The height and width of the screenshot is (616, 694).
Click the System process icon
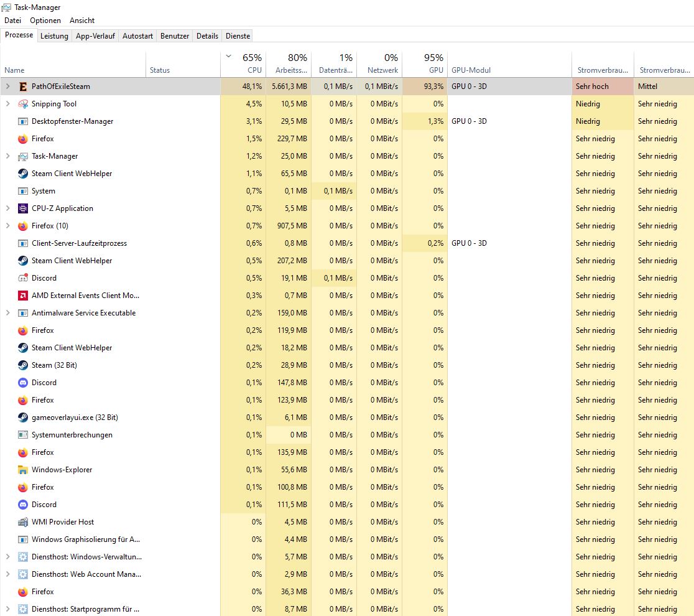tap(23, 191)
